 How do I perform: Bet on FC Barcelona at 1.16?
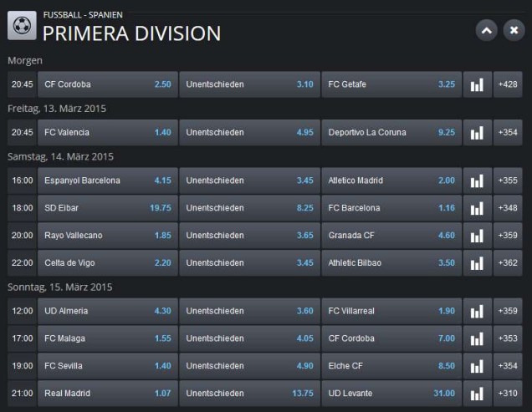(x=391, y=208)
